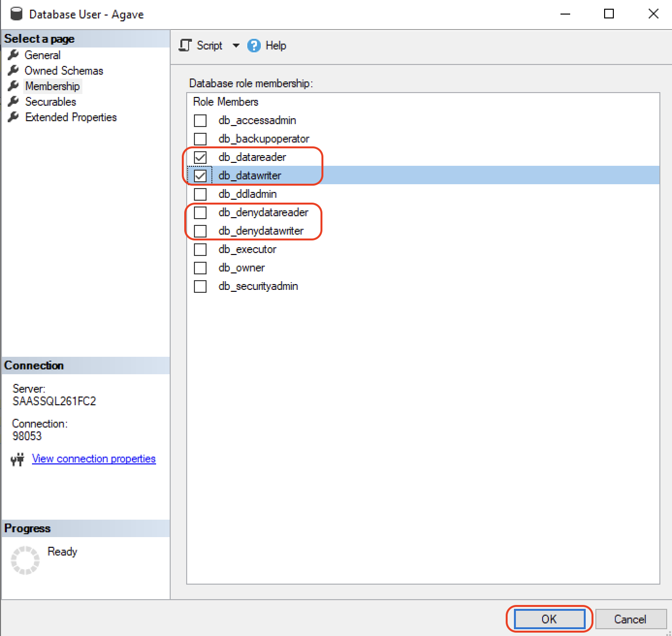Click the server name SAASSQL261FC2
The image size is (672, 636).
[x=54, y=401]
